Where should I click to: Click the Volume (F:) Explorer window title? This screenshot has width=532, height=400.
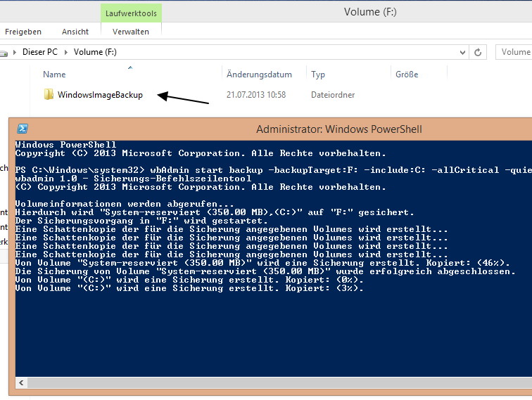click(x=370, y=12)
